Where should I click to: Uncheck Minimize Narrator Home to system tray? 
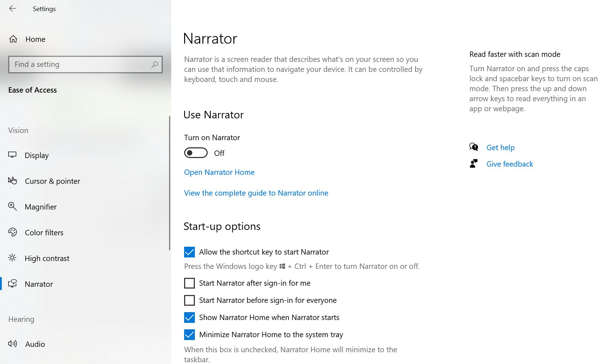(x=189, y=335)
